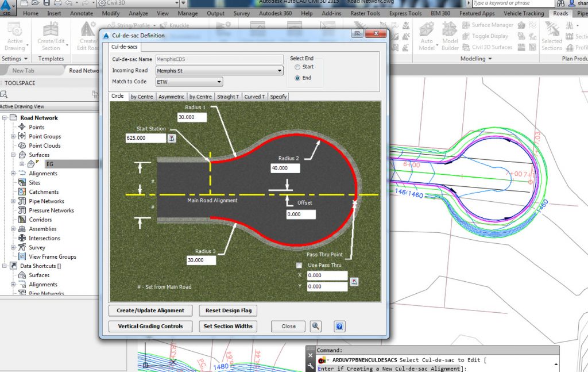
Task: Select the EG surface tree item
Action: pyautogui.click(x=50, y=164)
